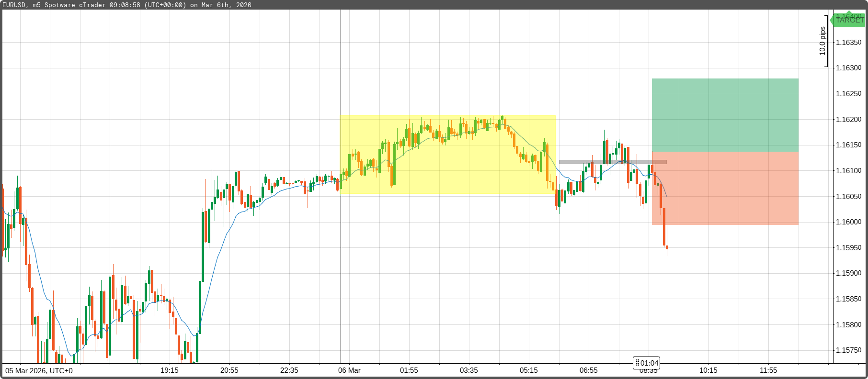
Task: Click the 1.16000 price axis label
Action: (x=848, y=222)
